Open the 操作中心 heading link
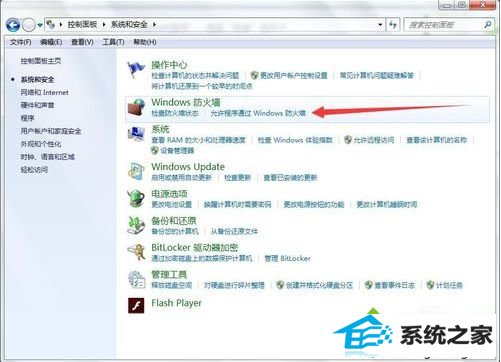The width and height of the screenshot is (501, 362). coord(169,65)
